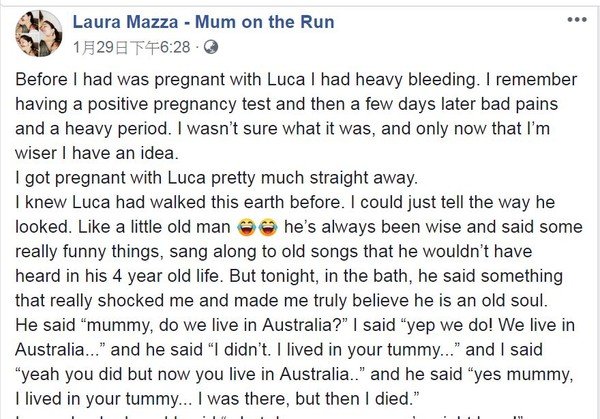
Task: Open the post options three-dot menu
Action: pyautogui.click(x=576, y=19)
